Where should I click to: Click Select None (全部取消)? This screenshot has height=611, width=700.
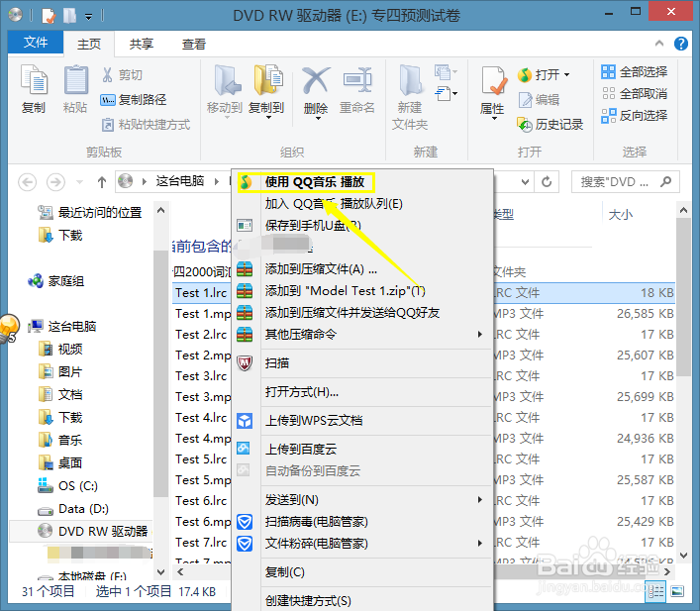635,93
